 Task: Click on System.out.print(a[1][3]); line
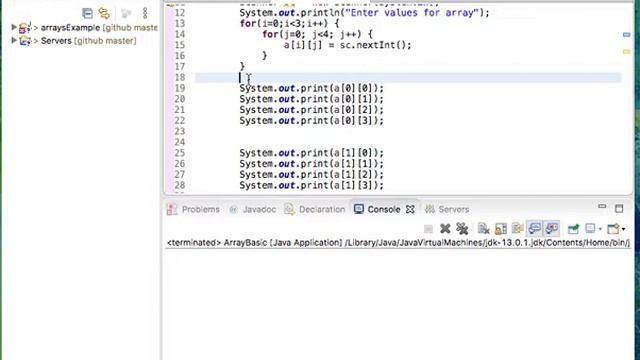[311, 185]
